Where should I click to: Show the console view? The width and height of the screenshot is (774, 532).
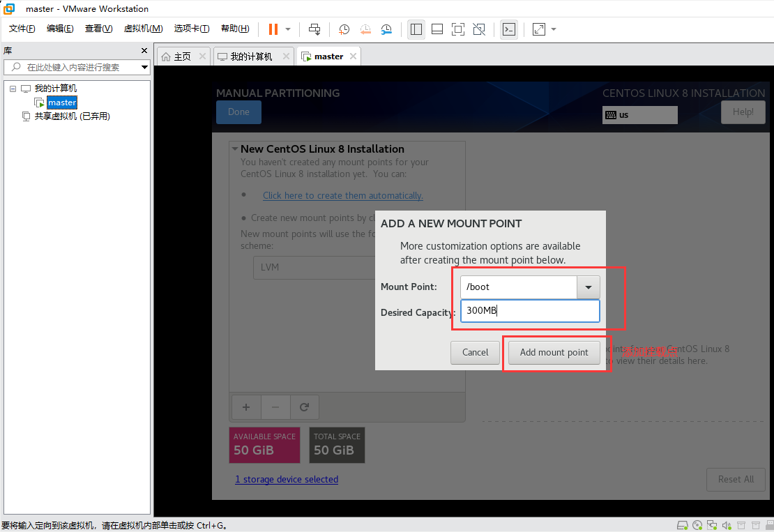[509, 29]
